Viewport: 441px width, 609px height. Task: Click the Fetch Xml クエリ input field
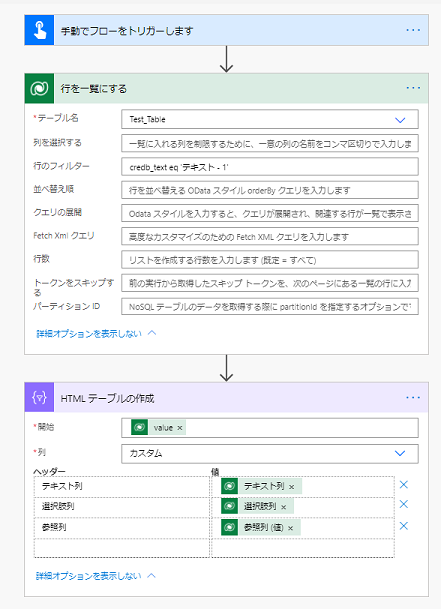[x=270, y=237]
